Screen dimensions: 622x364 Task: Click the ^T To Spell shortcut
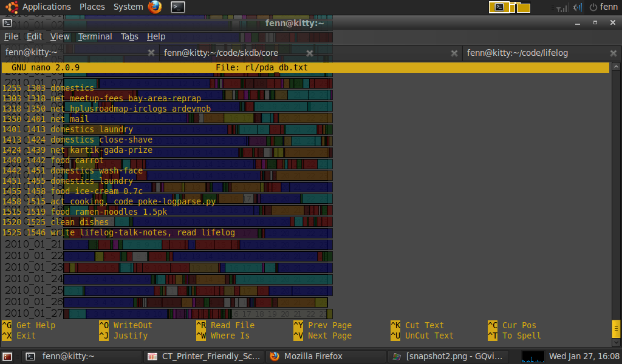tap(514, 335)
